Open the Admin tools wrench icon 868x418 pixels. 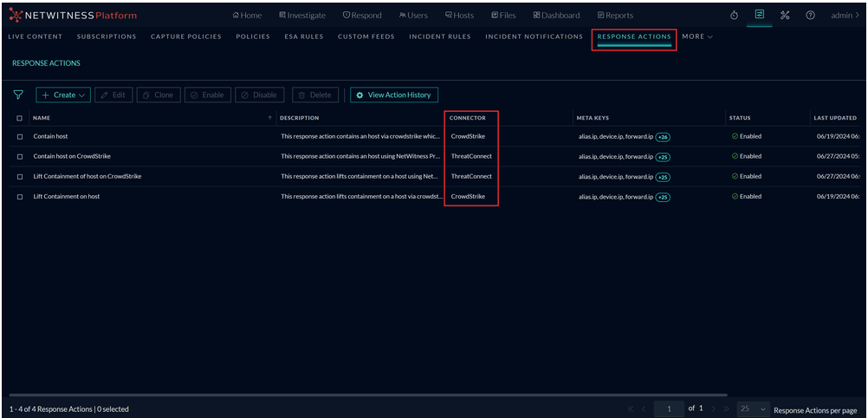(x=785, y=16)
